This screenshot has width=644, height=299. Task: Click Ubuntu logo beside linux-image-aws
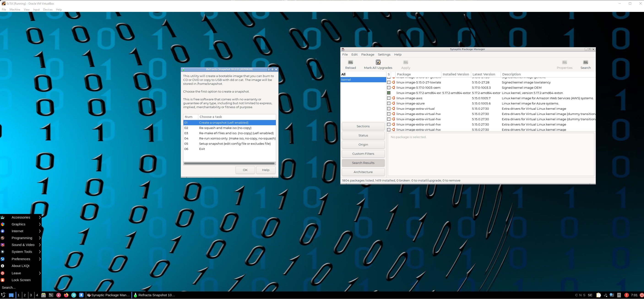click(393, 98)
